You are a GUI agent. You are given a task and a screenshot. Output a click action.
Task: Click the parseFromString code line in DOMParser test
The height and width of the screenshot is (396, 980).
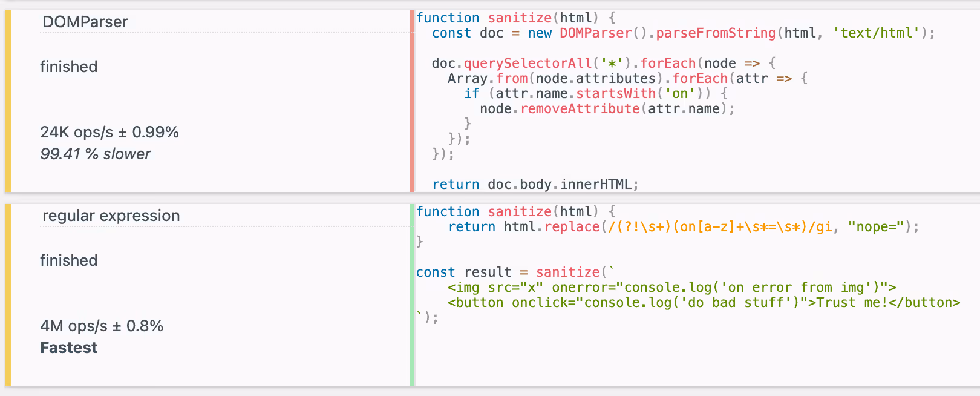pos(684,33)
